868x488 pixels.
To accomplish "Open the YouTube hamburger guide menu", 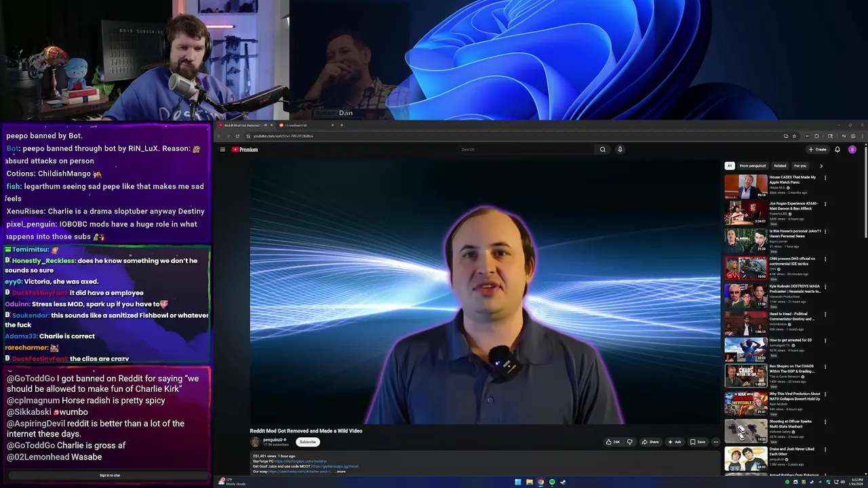I will [x=222, y=150].
